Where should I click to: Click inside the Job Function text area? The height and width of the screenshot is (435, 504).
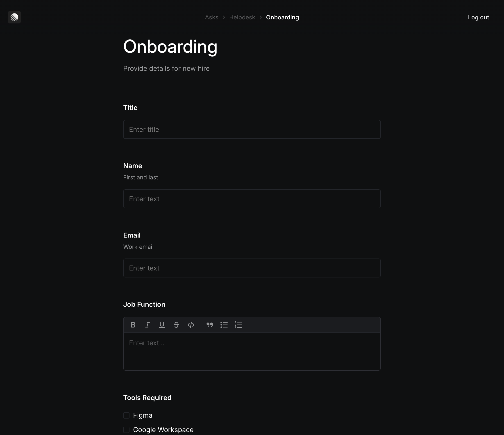[x=252, y=350]
